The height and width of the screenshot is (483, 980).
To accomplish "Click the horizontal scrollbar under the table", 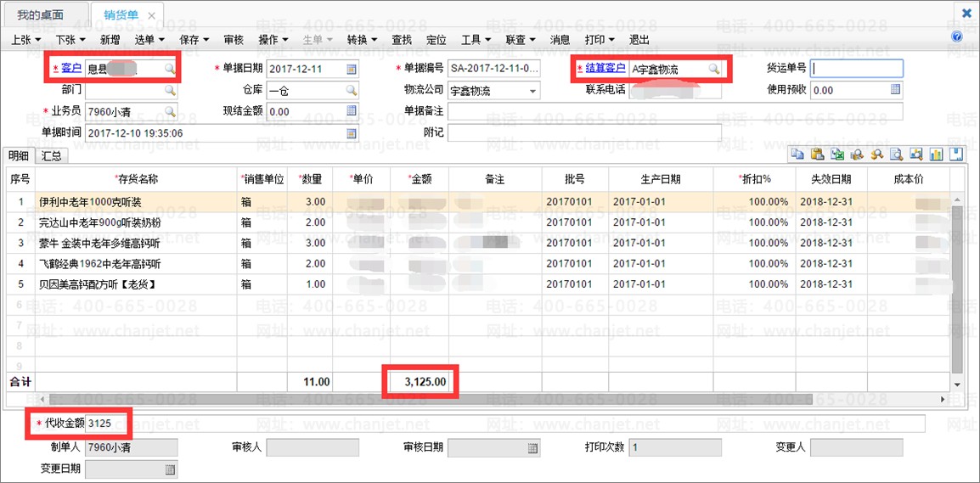I will [x=431, y=399].
